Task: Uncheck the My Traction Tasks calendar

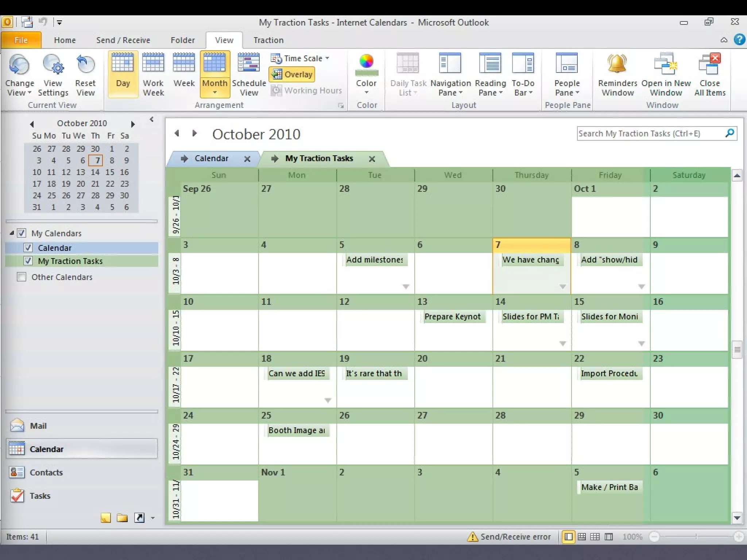Action: click(x=28, y=261)
